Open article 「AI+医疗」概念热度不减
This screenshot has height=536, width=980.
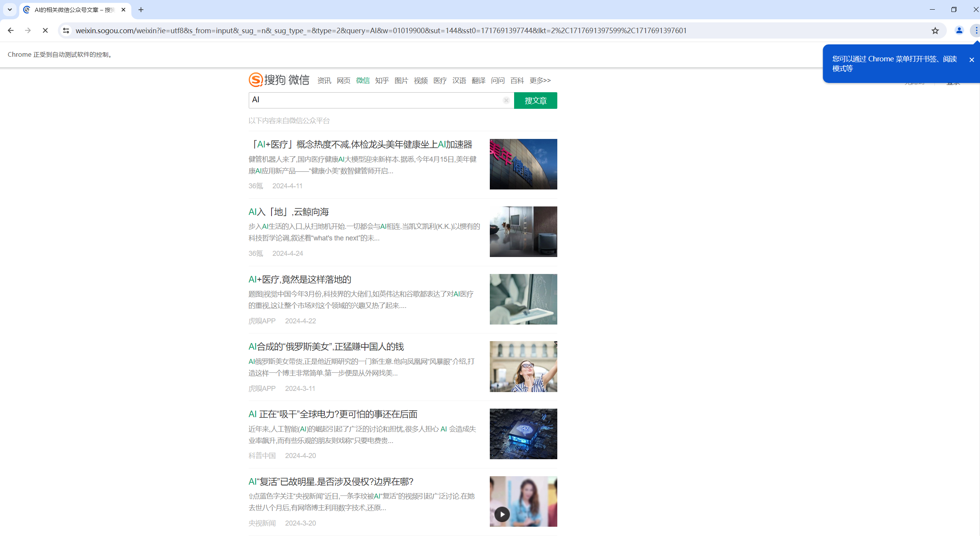[360, 144]
